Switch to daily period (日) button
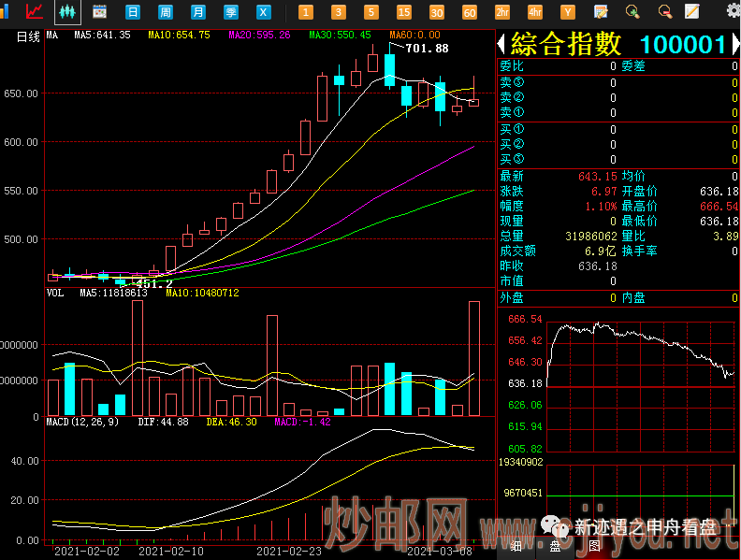The height and width of the screenshot is (560, 741). pos(133,12)
